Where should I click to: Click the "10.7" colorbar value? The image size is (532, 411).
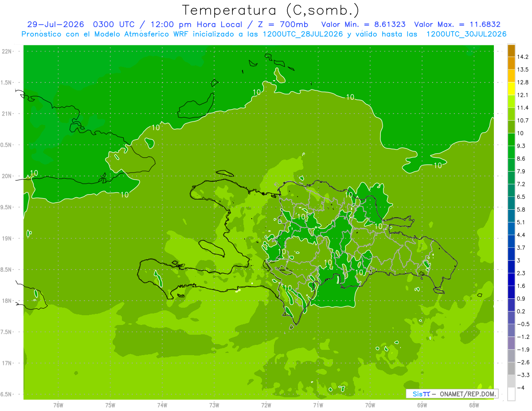(x=523, y=121)
